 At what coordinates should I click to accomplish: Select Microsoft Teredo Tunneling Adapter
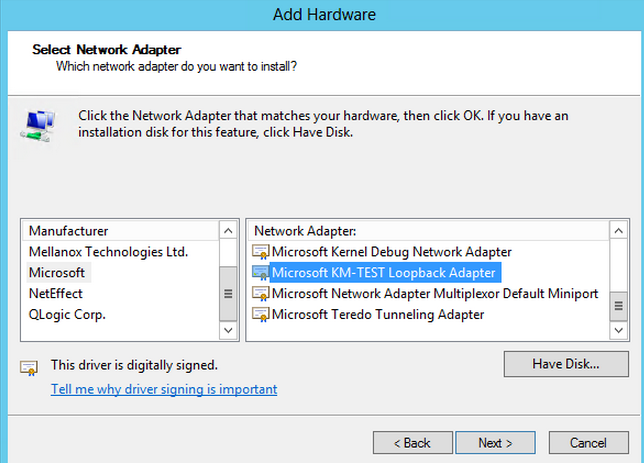378,315
